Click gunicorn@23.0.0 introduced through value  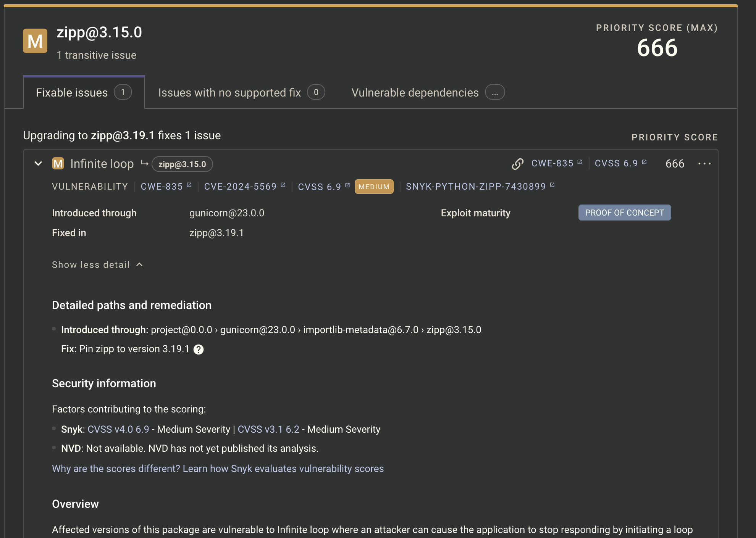227,213
